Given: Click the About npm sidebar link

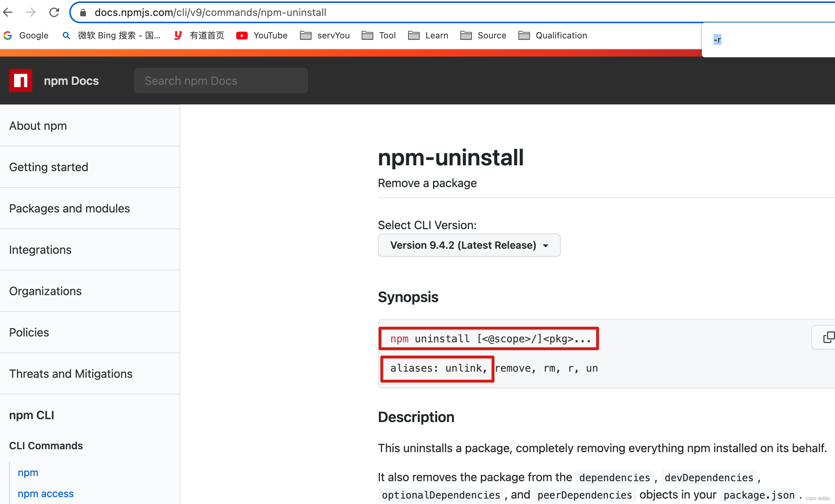Looking at the screenshot, I should 38,125.
